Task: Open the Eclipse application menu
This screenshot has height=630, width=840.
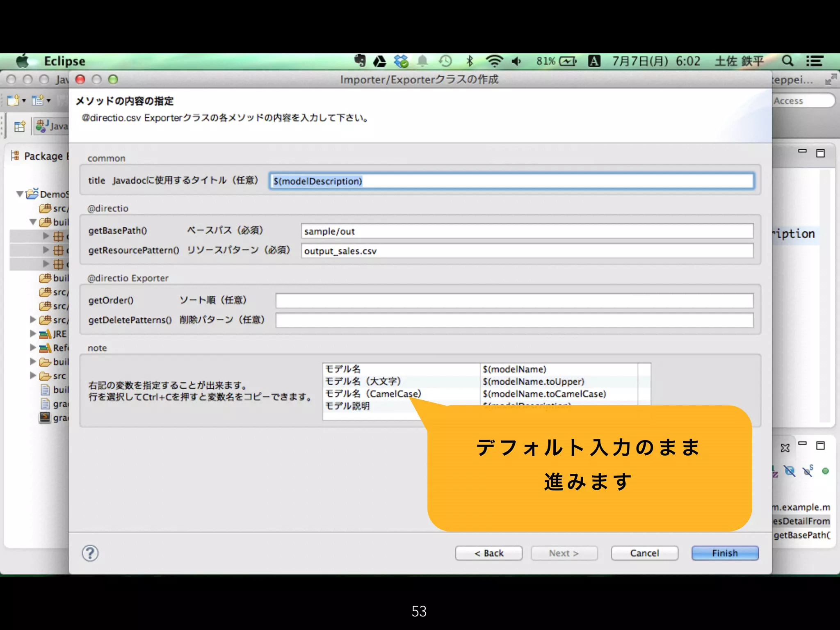Action: tap(64, 61)
